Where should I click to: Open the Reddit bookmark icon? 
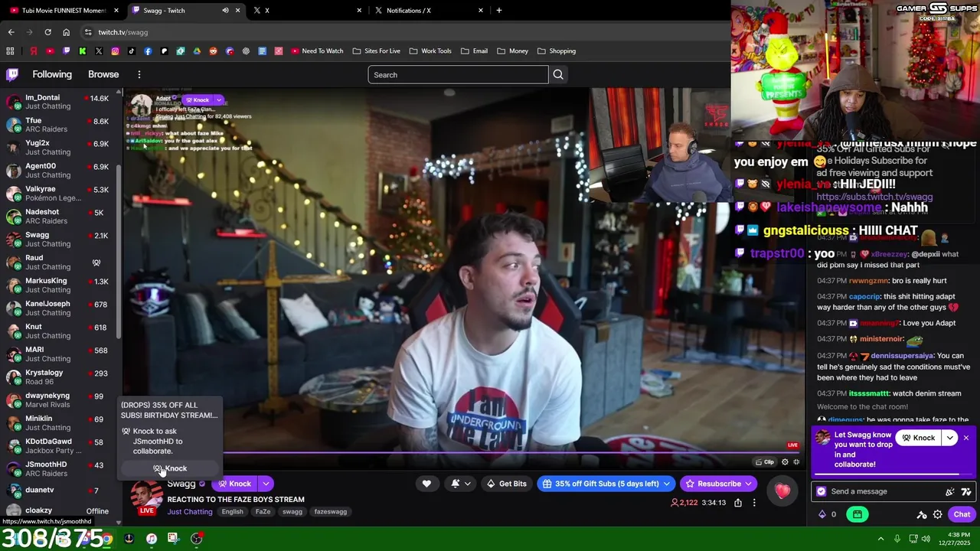(x=213, y=51)
